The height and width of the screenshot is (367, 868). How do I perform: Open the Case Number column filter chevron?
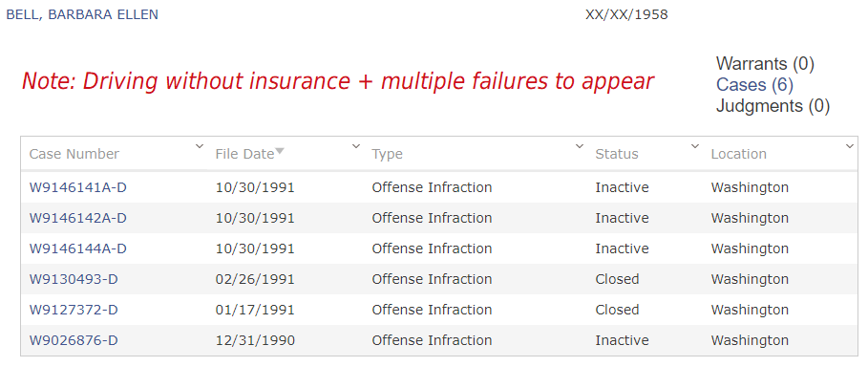tap(200, 146)
